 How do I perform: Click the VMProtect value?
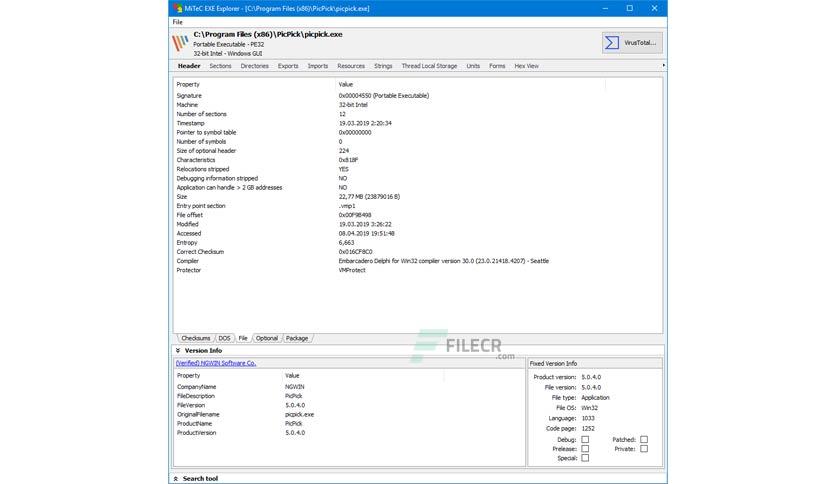tap(352, 270)
